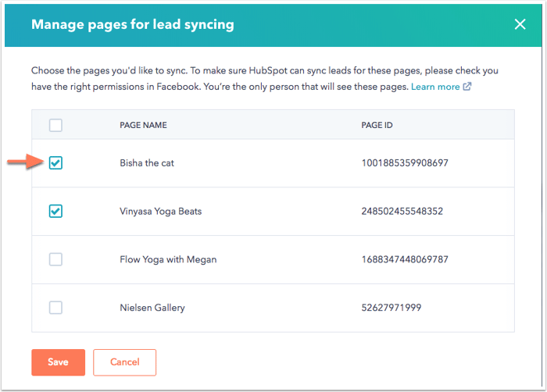Click the PAGE NAME column header
Viewport: 547px width, 392px height.
tap(143, 125)
